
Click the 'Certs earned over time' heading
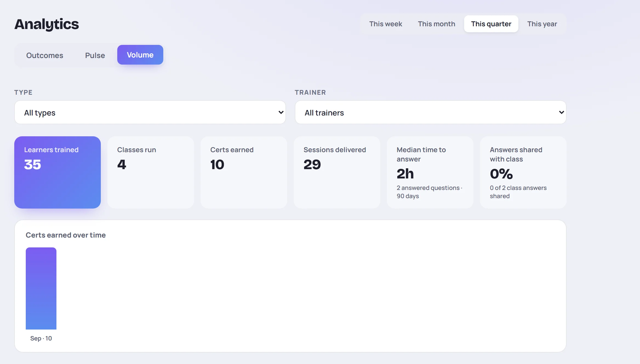coord(66,235)
